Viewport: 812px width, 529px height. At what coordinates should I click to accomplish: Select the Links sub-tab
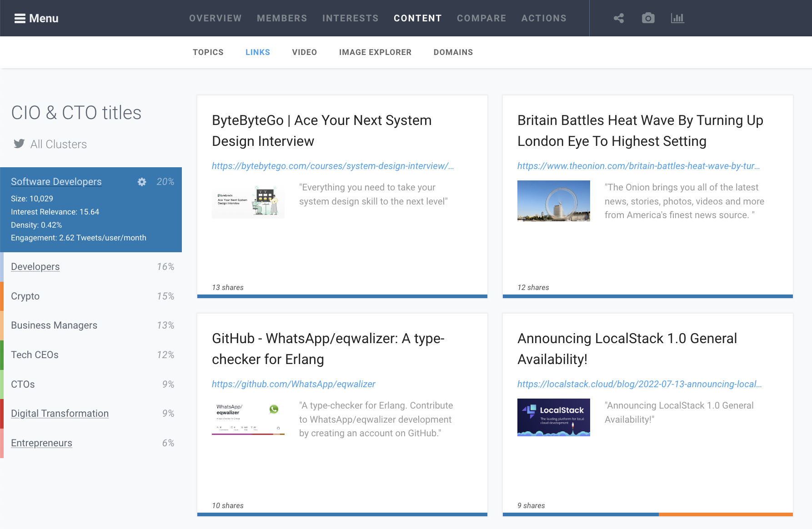(258, 52)
